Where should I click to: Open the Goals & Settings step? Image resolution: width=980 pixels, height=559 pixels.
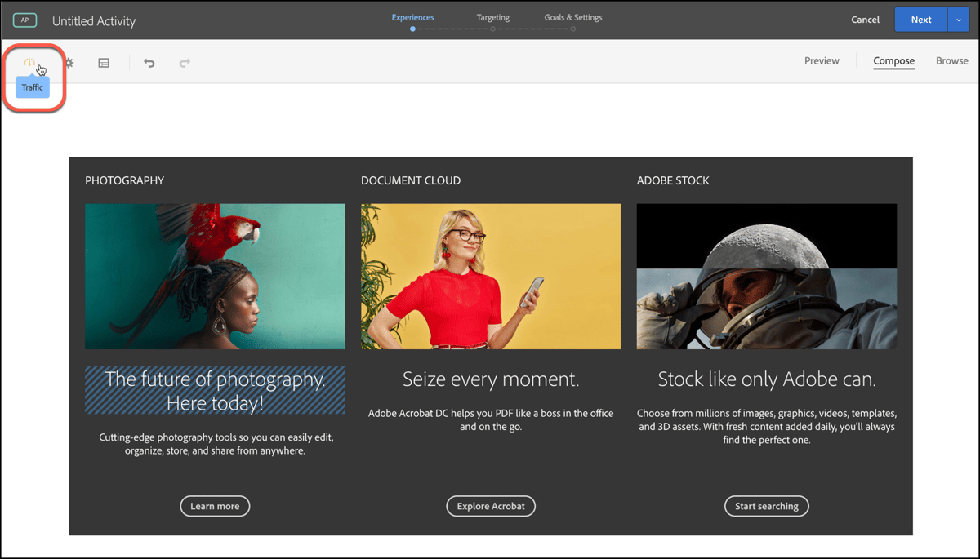(573, 16)
